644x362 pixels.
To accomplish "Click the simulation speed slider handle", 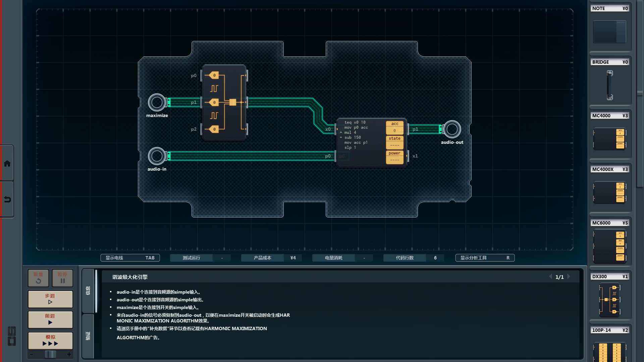I will pyautogui.click(x=50, y=354).
